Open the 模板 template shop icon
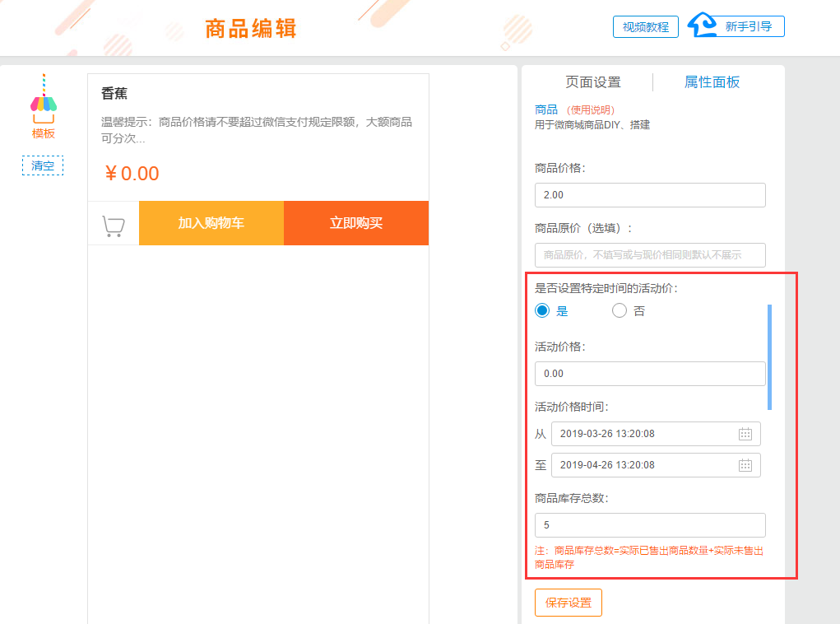This screenshot has width=840, height=624. [44, 107]
